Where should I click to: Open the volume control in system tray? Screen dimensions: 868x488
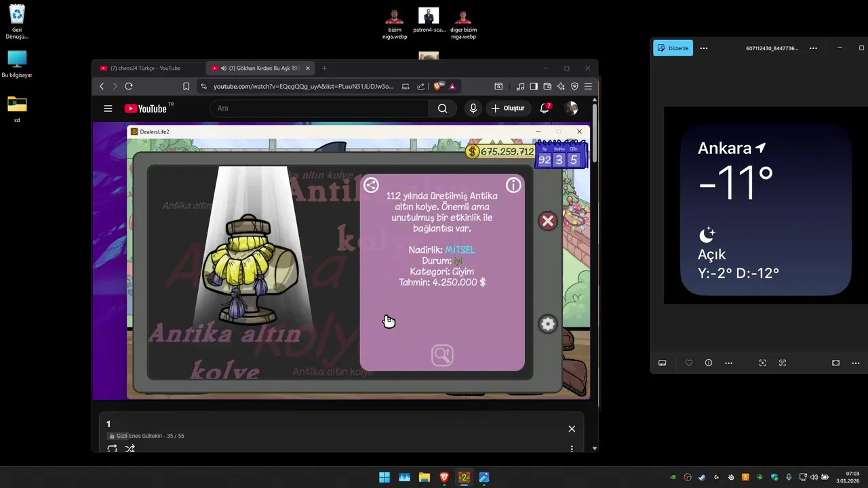click(814, 477)
